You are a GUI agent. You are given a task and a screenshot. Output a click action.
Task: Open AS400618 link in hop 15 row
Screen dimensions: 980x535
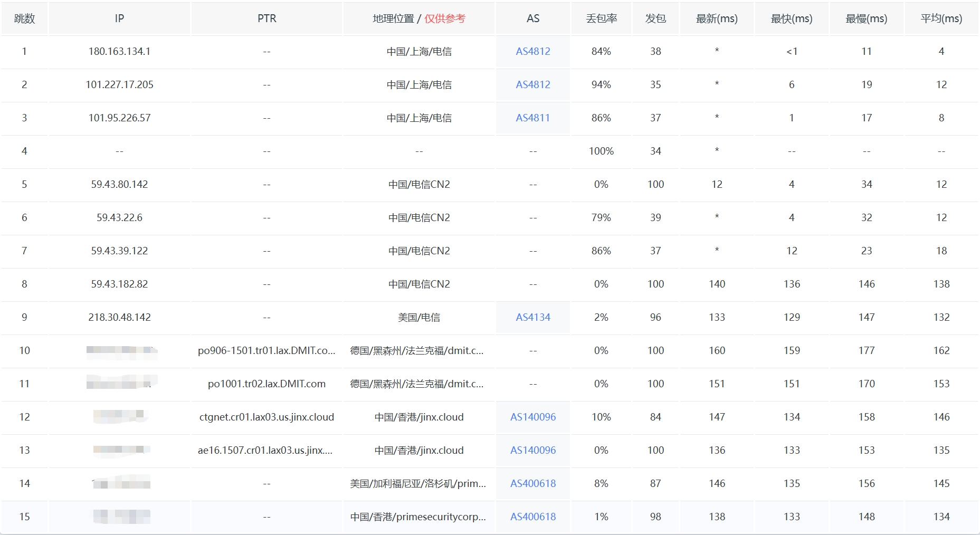pos(533,517)
